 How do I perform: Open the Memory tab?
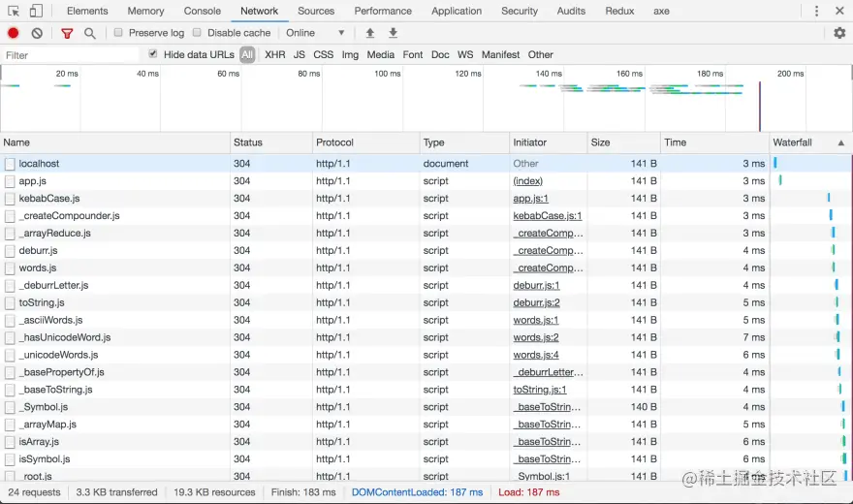(145, 11)
